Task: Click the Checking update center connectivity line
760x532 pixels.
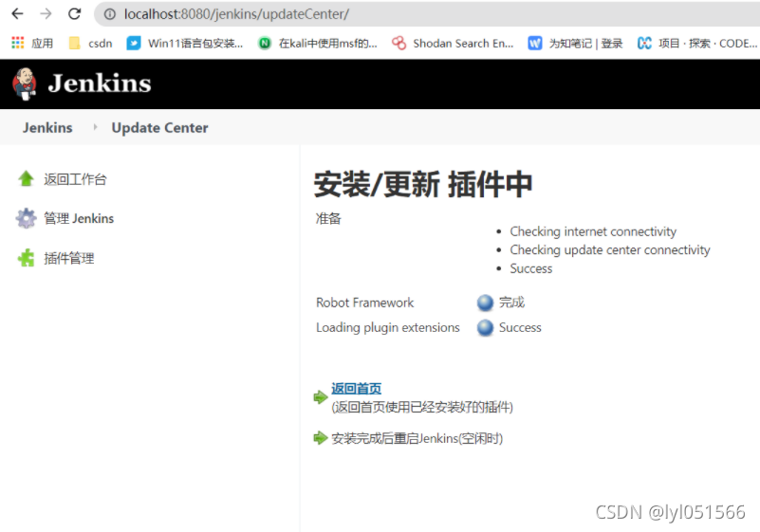Action: click(x=610, y=250)
